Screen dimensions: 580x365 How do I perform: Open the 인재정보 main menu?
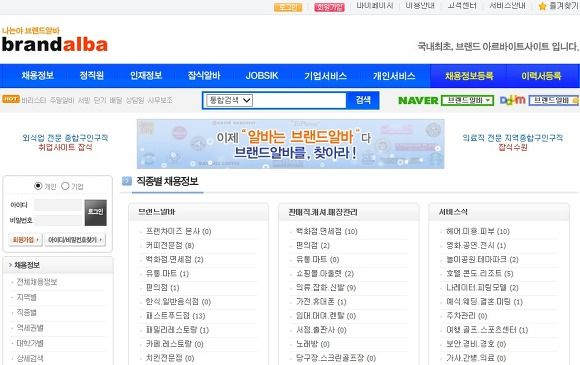coord(146,76)
